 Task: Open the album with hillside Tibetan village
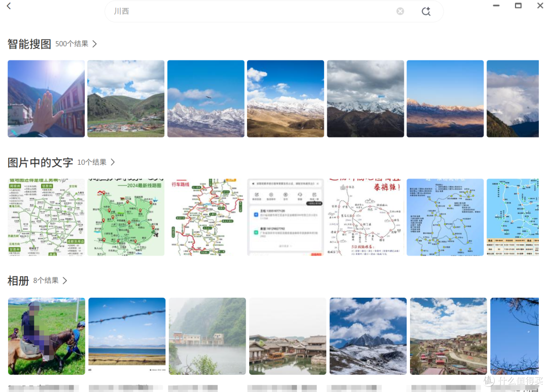pos(449,336)
